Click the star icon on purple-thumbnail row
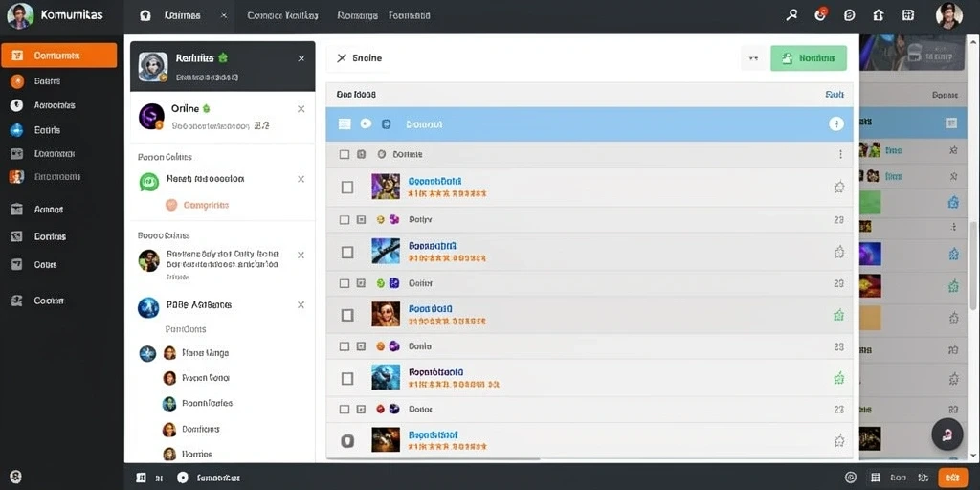The height and width of the screenshot is (490, 980). [x=839, y=187]
